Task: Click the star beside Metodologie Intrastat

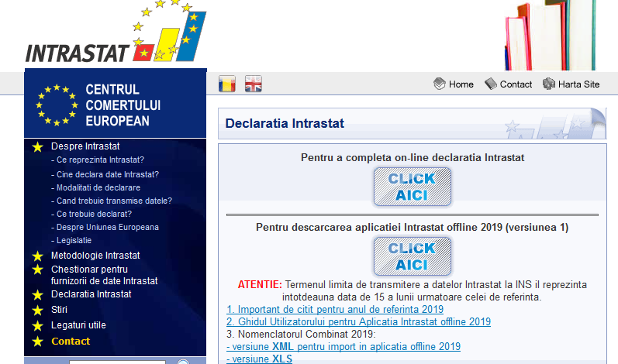Action: 37,256
